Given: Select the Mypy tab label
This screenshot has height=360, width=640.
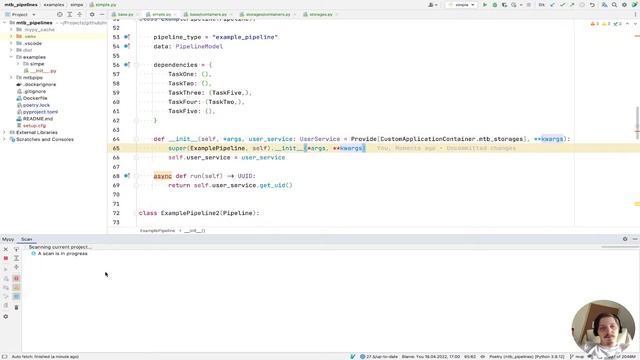Looking at the screenshot, I should [x=8, y=239].
